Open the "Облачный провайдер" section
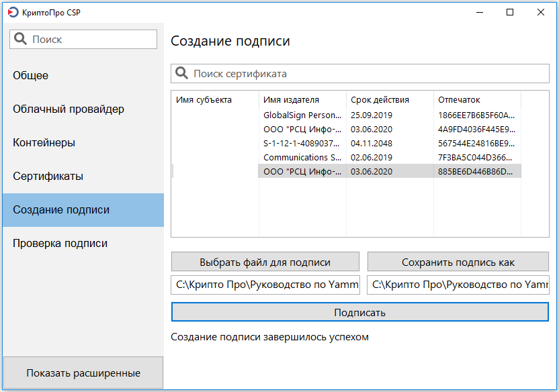 [x=83, y=109]
